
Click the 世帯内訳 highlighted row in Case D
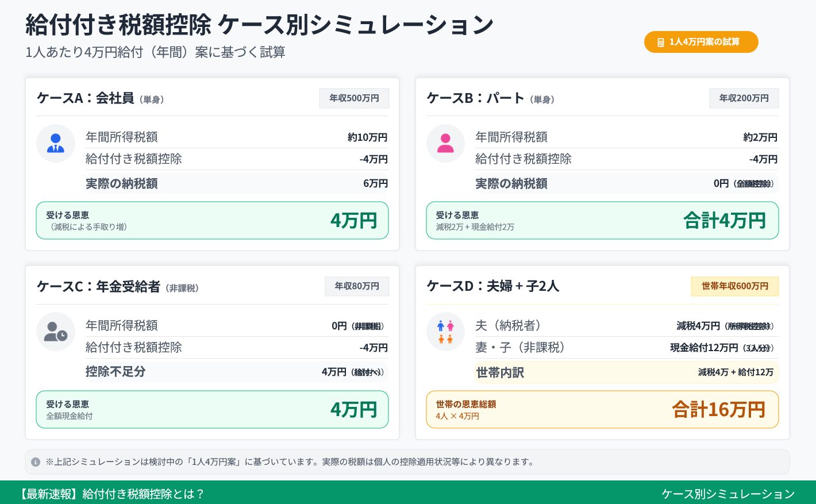[626, 372]
